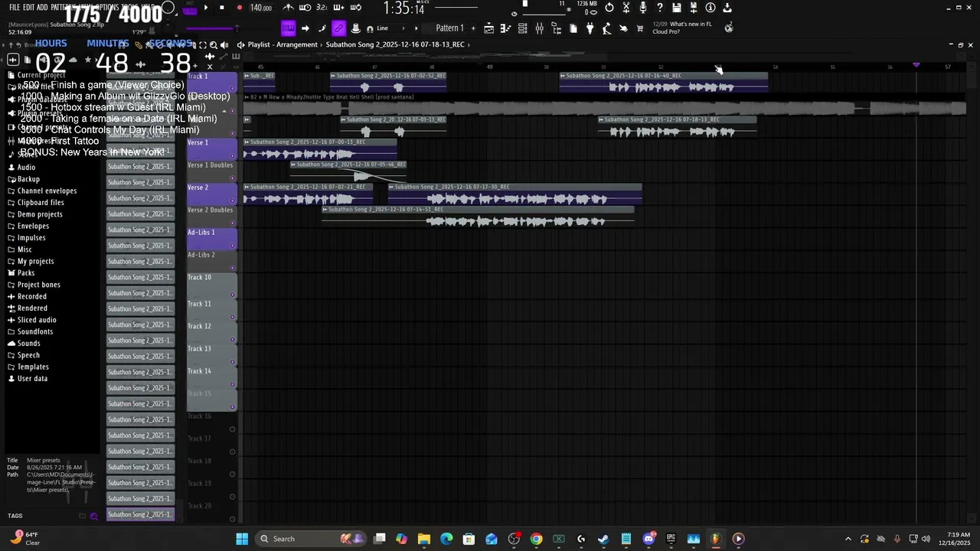Image resolution: width=980 pixels, height=551 pixels.
Task: Mute the Track 18 toggle circle
Action: click(x=233, y=474)
